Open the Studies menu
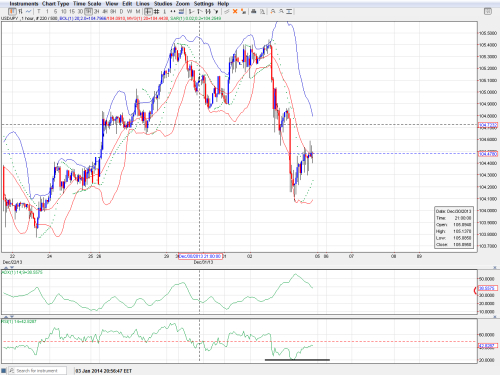This screenshot has height=375, width=500. (x=163, y=4)
